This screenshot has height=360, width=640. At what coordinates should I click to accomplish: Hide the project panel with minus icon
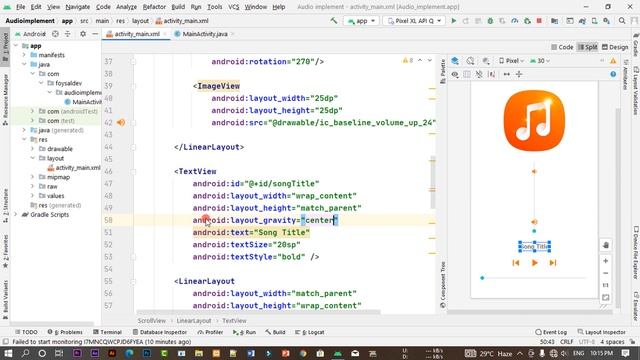pos(95,34)
